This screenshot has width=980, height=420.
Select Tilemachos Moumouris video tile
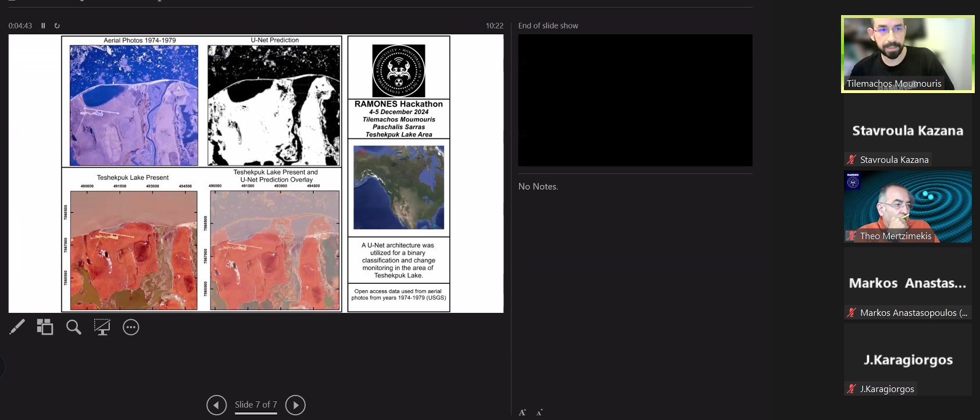pyautogui.click(x=907, y=54)
